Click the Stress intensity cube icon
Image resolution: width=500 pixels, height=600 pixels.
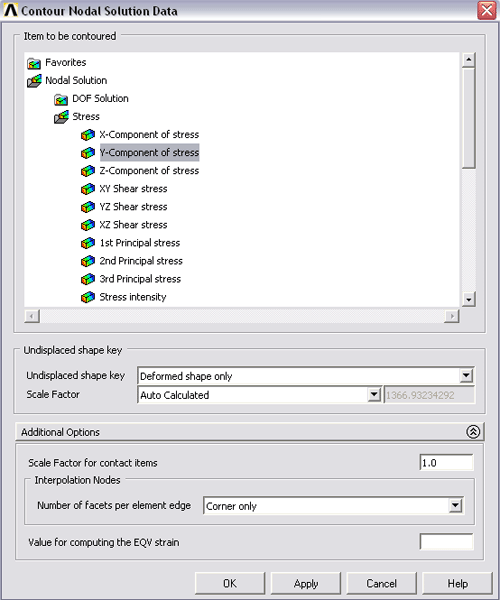point(88,297)
